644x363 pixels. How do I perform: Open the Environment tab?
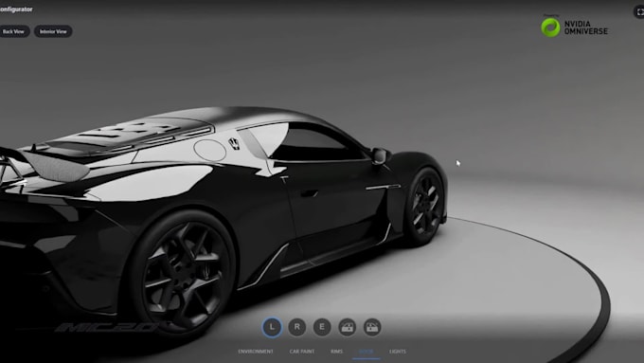click(256, 352)
